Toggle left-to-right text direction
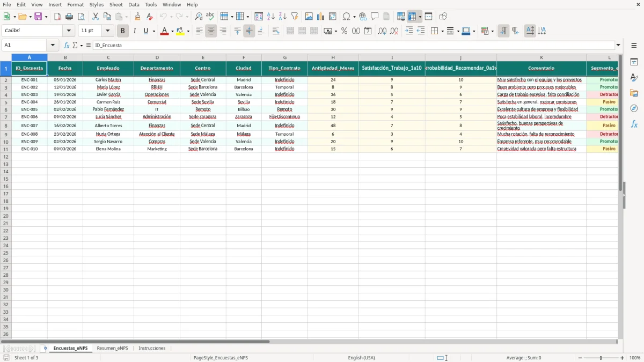 503,31
